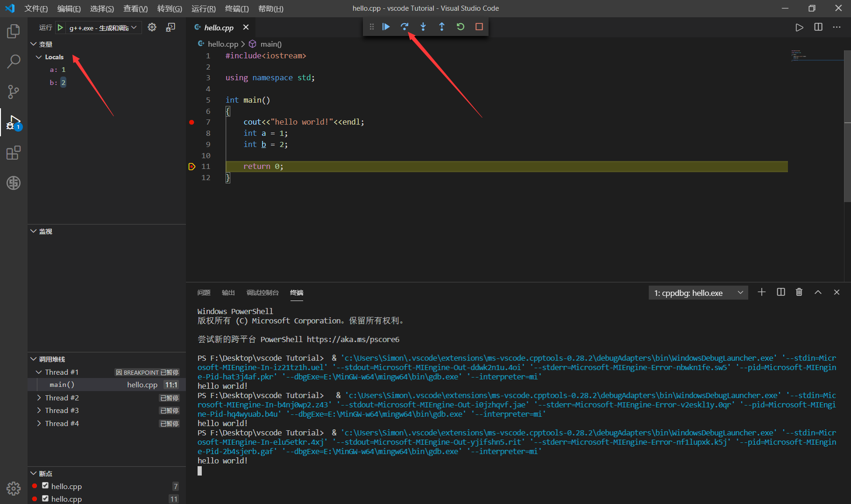Open the Manage gear at sidebar bottom
The width and height of the screenshot is (851, 504).
[x=14, y=489]
